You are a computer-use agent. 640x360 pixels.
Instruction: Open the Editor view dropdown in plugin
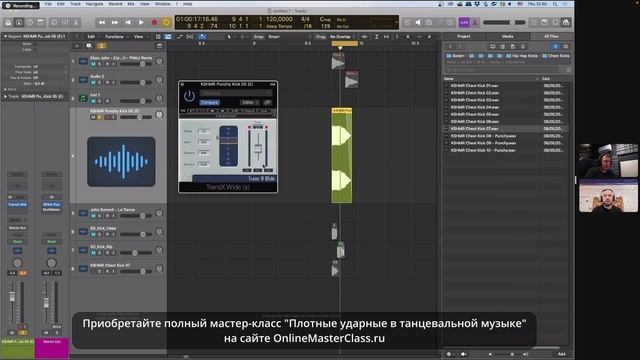pos(249,102)
